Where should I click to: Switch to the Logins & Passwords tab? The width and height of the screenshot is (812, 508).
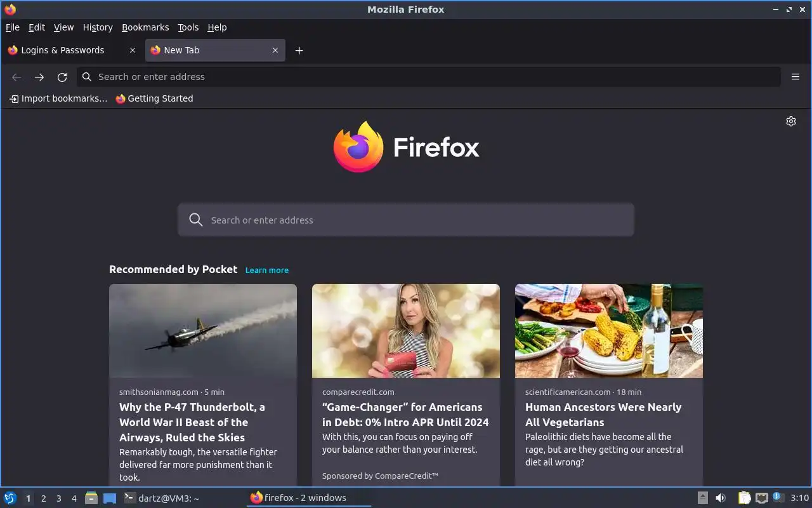(71, 50)
